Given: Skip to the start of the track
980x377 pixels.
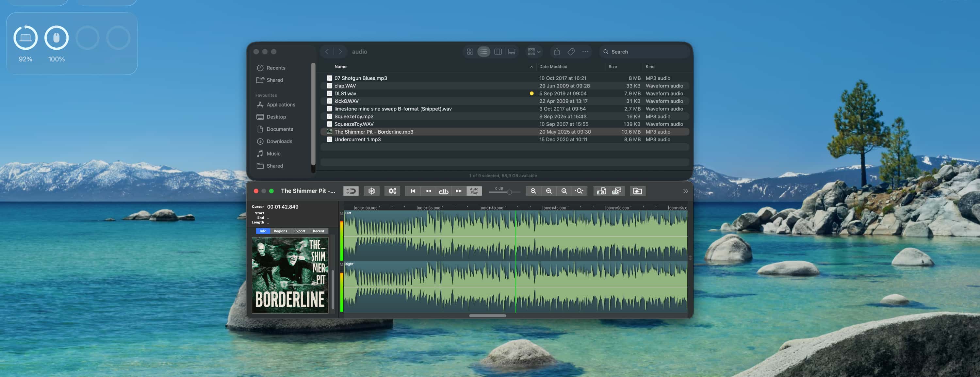Looking at the screenshot, I should coord(413,191).
